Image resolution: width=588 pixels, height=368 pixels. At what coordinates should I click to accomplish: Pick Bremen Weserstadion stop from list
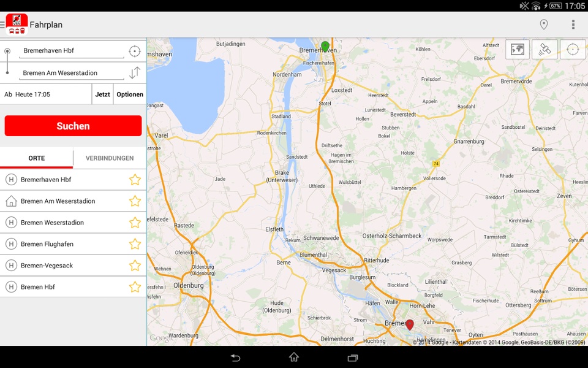point(73,223)
